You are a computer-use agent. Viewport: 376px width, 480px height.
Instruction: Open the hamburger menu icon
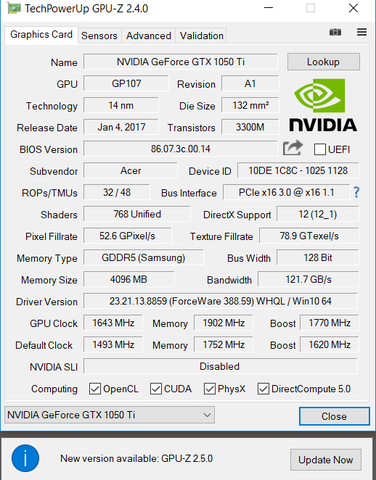(x=362, y=32)
